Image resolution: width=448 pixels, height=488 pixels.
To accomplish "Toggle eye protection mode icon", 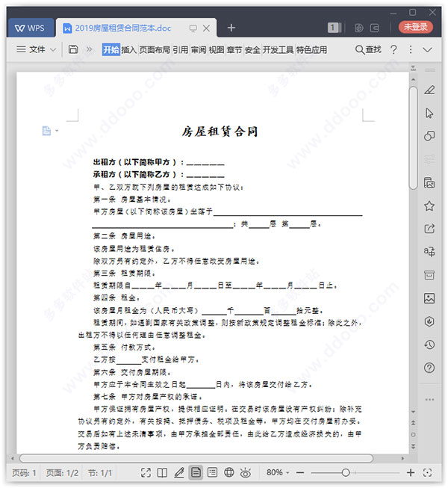I will (x=246, y=473).
